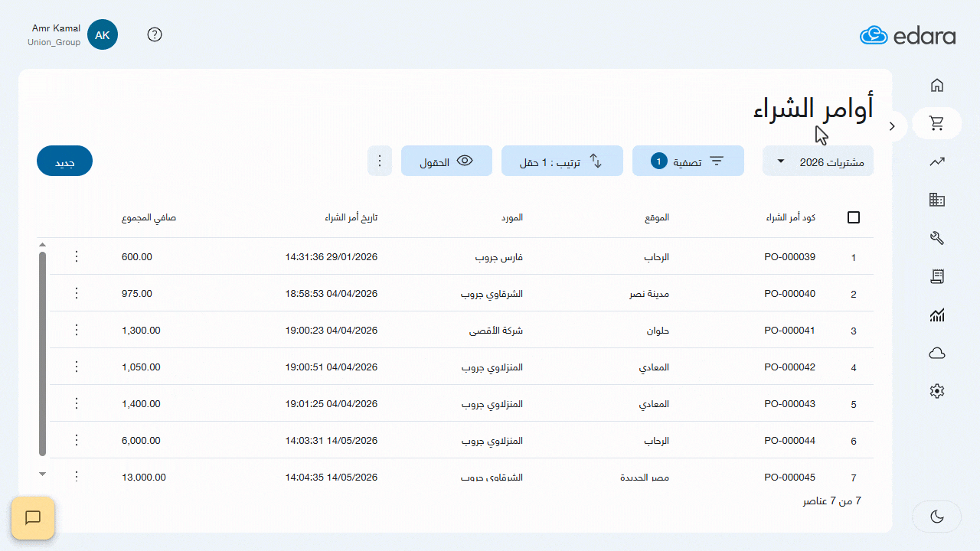
Task: Open more options next to الحقول button
Action: [380, 161]
